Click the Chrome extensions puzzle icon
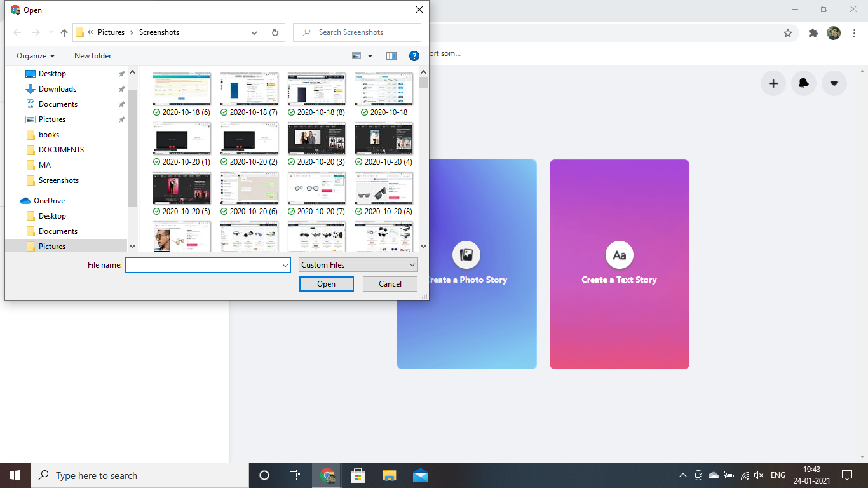868x488 pixels. [x=813, y=33]
